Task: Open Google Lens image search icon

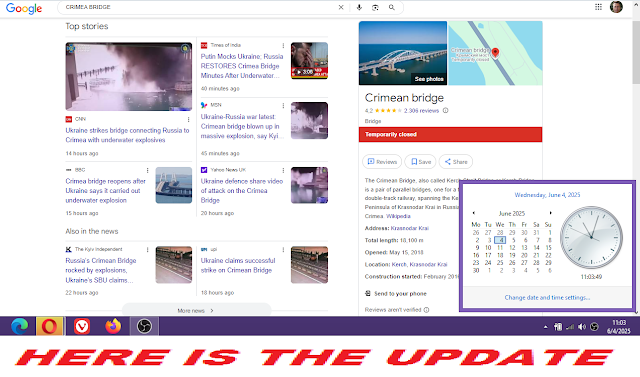Action: [x=375, y=7]
